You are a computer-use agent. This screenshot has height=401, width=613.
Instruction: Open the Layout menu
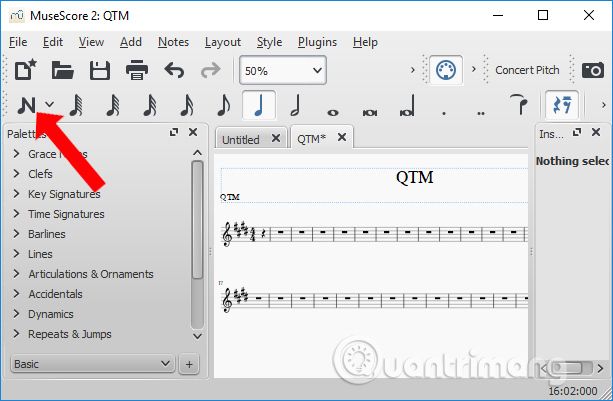pyautogui.click(x=223, y=42)
